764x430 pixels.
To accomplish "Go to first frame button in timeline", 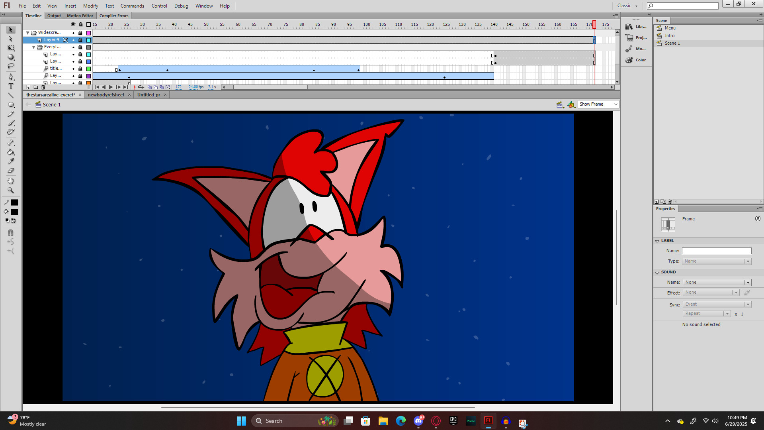I will click(97, 87).
